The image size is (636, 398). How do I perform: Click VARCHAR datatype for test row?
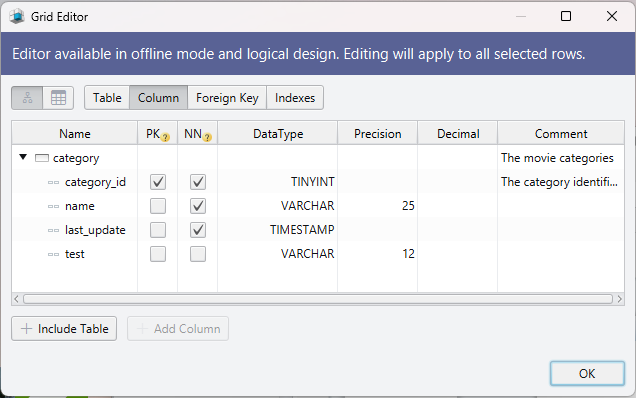pyautogui.click(x=307, y=254)
